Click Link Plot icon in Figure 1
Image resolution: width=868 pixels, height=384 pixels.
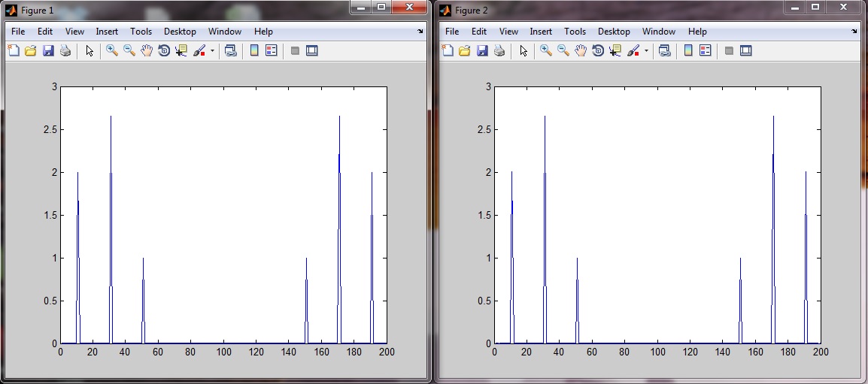(231, 51)
